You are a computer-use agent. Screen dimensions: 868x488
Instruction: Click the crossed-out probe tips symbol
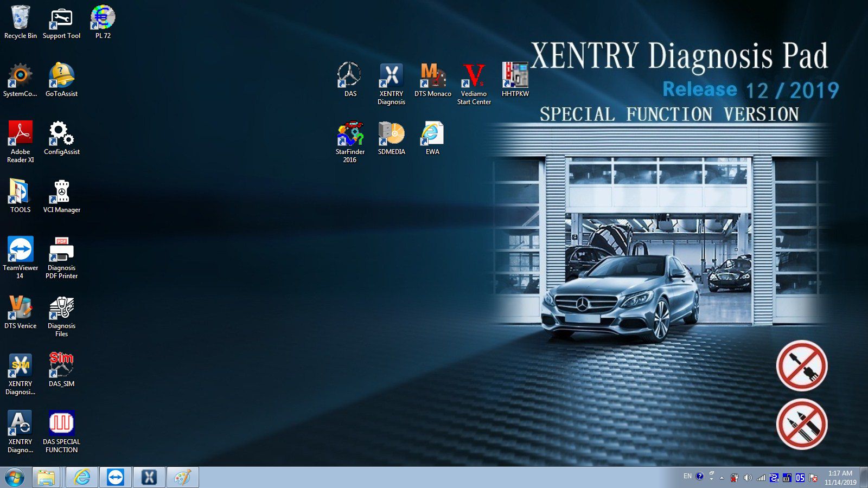click(x=801, y=424)
